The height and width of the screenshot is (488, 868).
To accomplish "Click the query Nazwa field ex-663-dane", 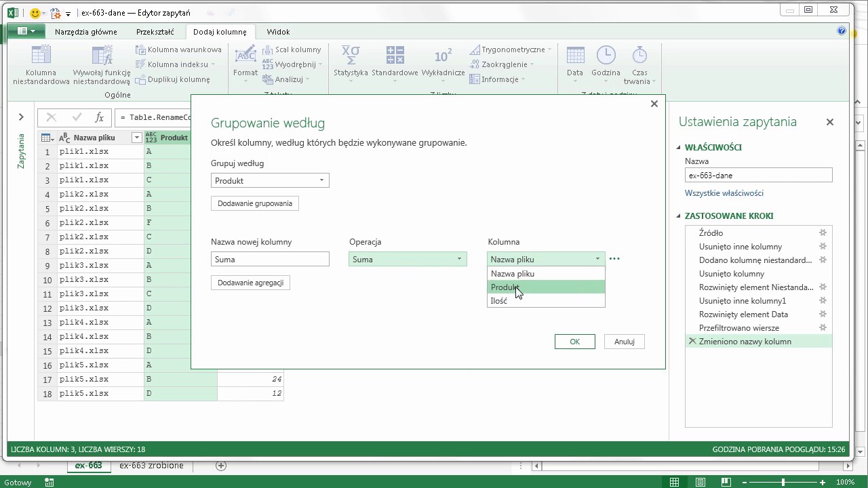I will 758,176.
